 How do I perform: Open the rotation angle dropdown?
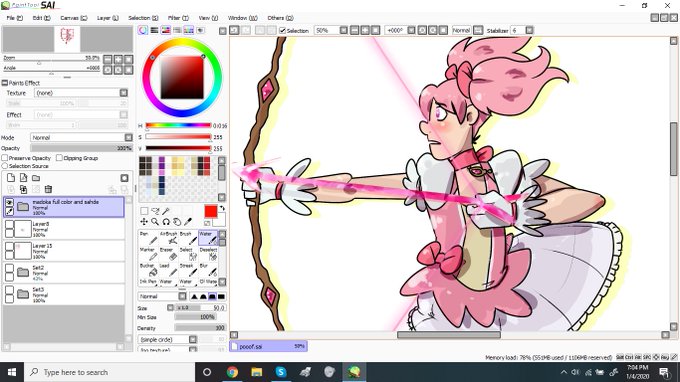point(412,30)
